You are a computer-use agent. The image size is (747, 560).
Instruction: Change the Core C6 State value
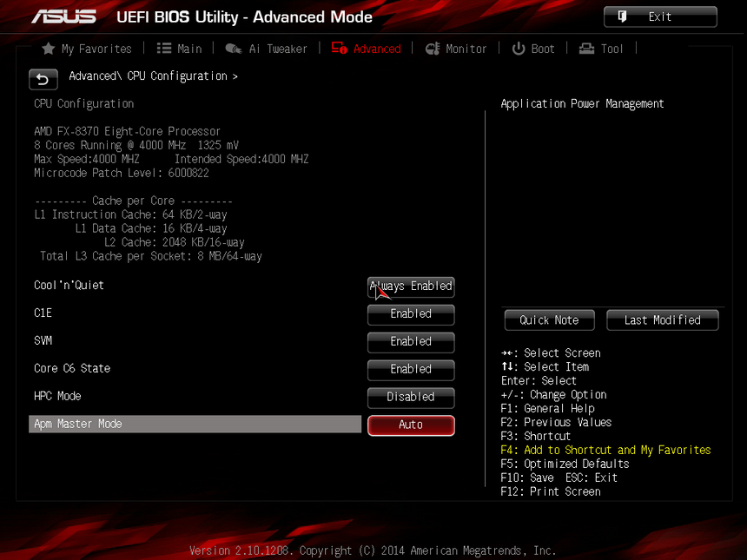coord(411,370)
